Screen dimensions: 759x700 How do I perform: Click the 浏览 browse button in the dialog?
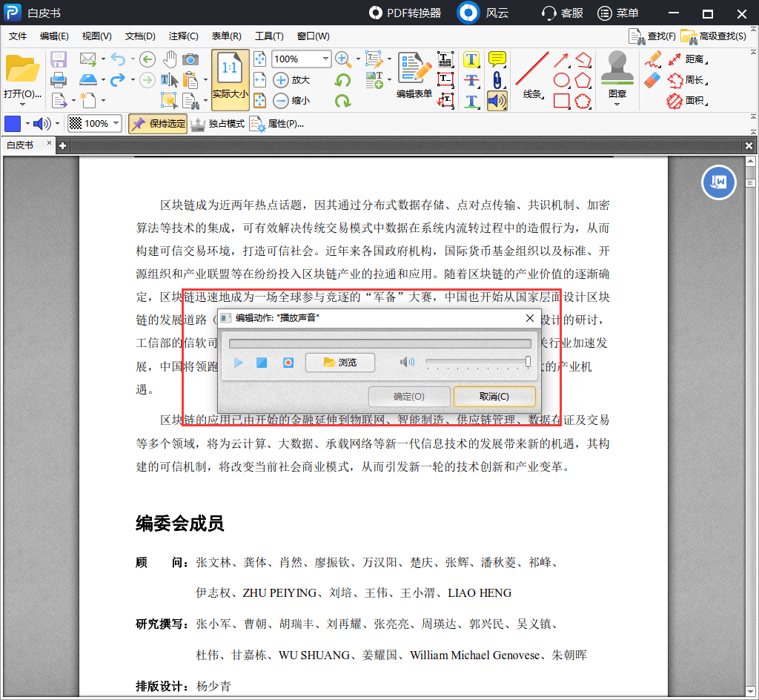339,363
